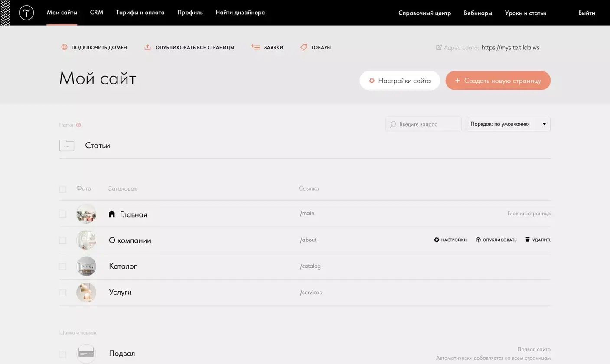Click the edit pencil near the site address
Viewport: 610px width, 364px height.
(439, 48)
